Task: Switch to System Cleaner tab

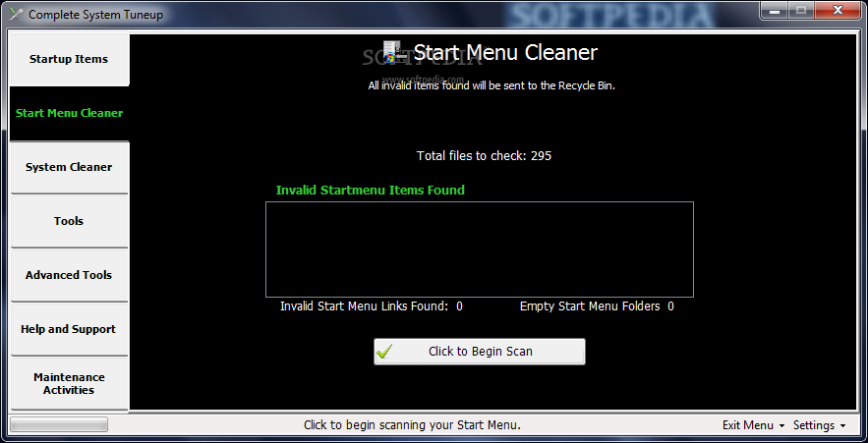Action: click(69, 167)
